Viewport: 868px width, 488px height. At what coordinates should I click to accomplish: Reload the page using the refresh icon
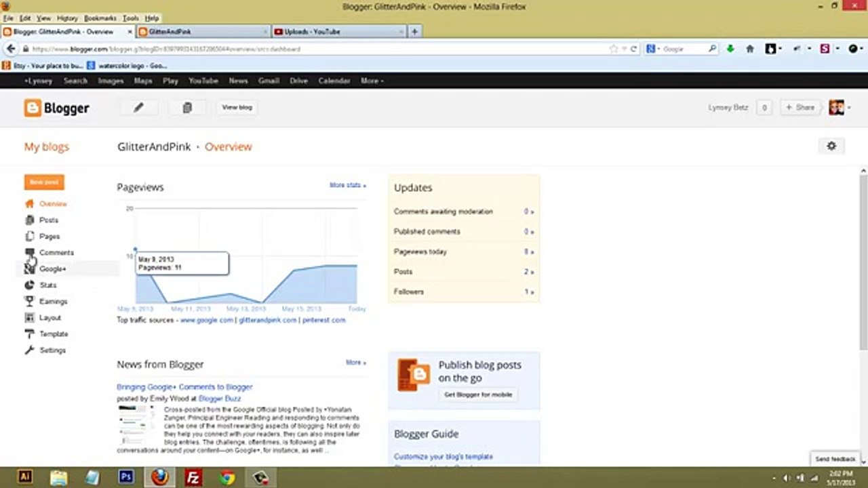click(x=633, y=49)
